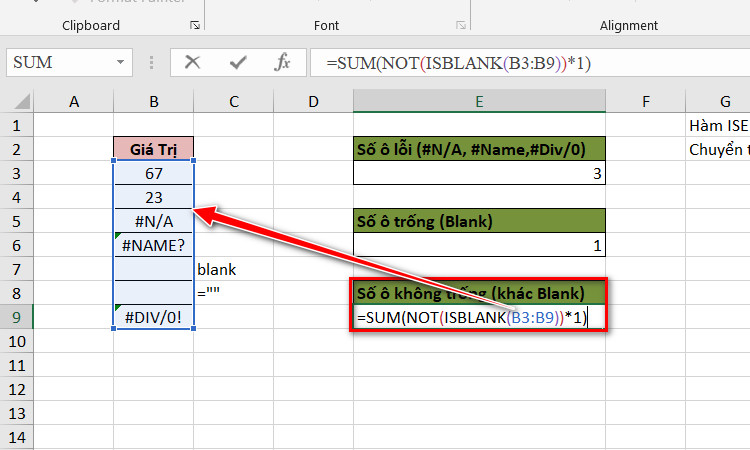
Task: Select column A header
Action: coord(74,101)
